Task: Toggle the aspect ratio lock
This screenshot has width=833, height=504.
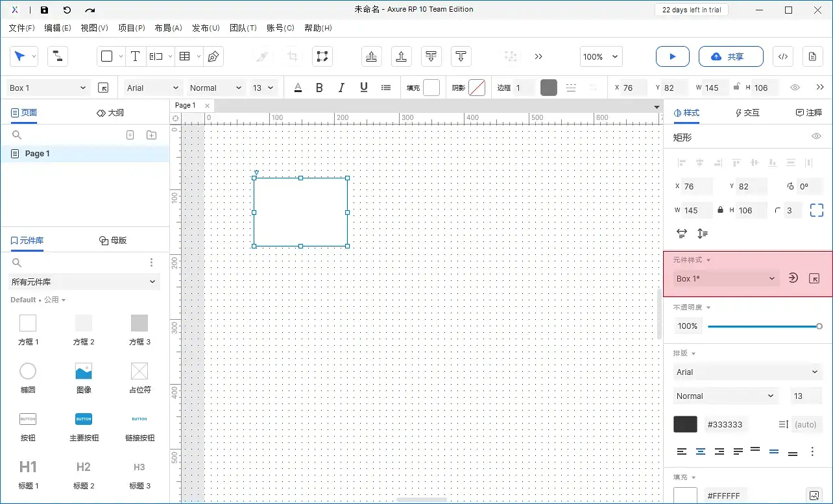Action: [720, 210]
